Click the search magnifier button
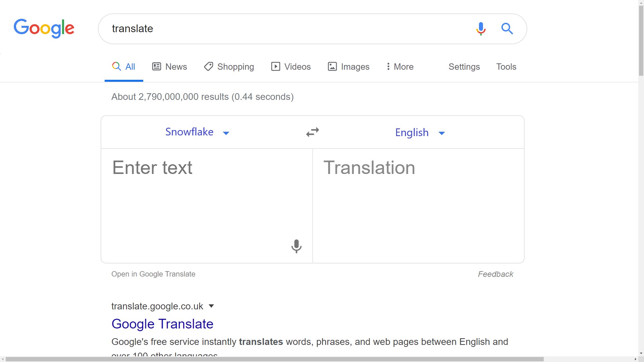The image size is (644, 362). point(507,29)
